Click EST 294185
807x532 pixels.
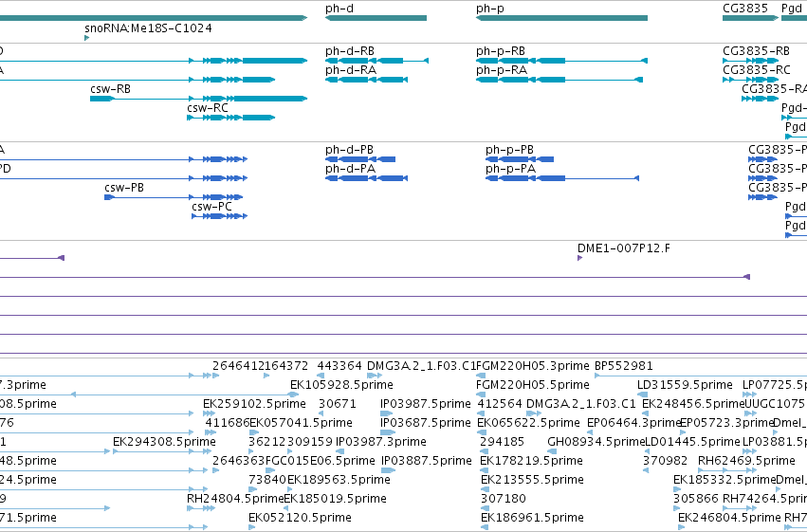[483, 451]
